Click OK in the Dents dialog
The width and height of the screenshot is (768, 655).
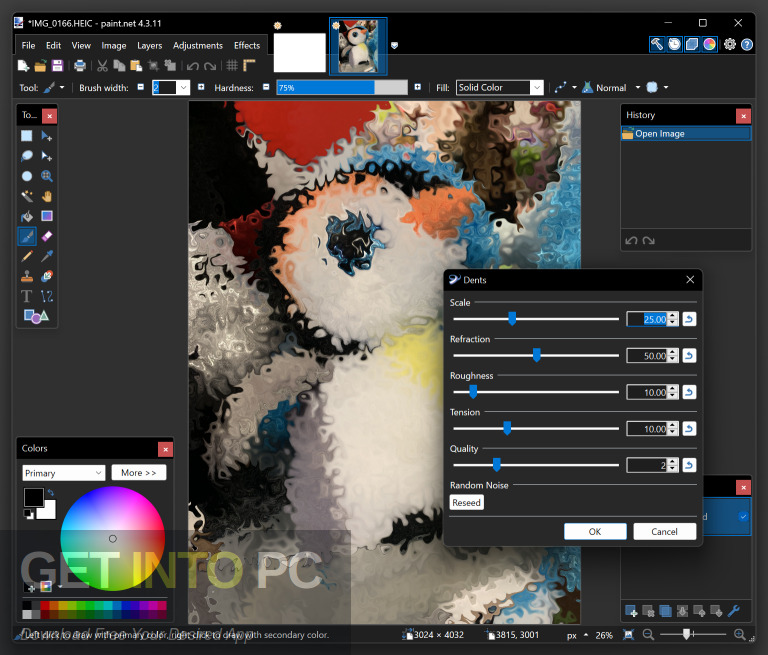click(595, 532)
